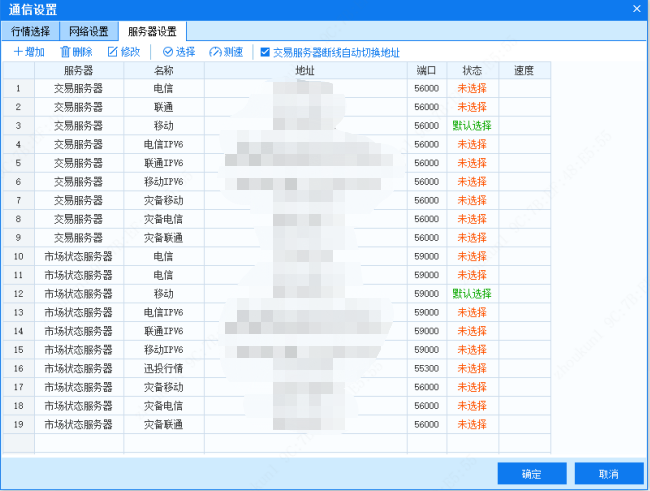Image resolution: width=650 pixels, height=491 pixels.
Task: Click 未选择 status in row 1
Action: 473,88
